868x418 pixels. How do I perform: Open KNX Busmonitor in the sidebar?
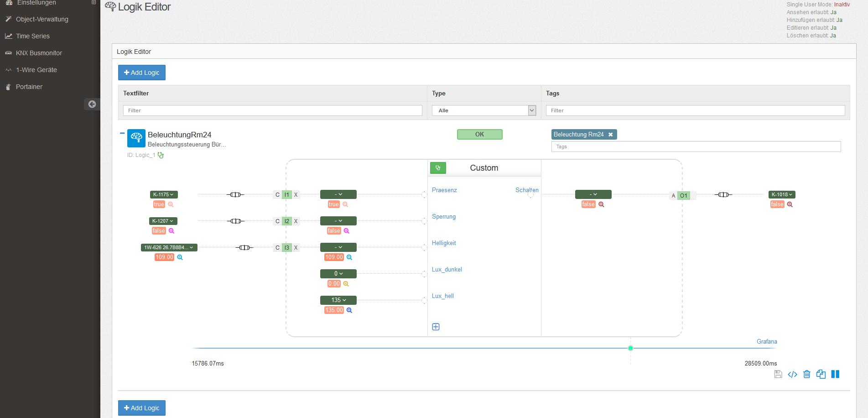[x=39, y=53]
